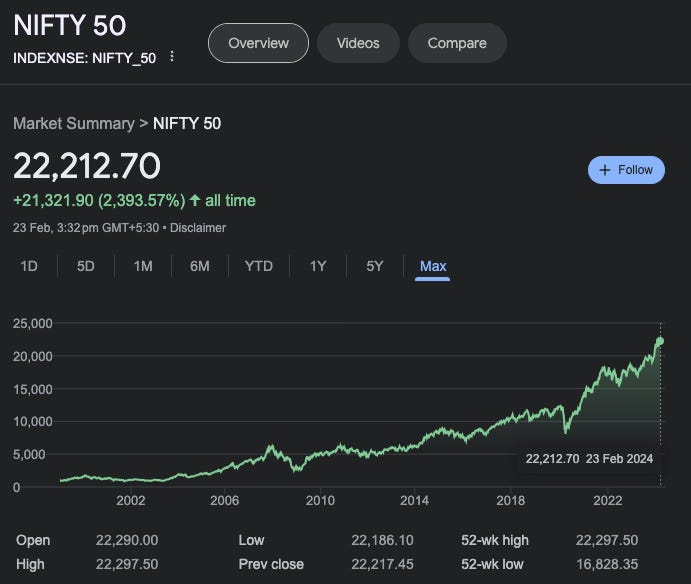Click the green data point at chart end
The image size is (691, 584).
click(660, 341)
